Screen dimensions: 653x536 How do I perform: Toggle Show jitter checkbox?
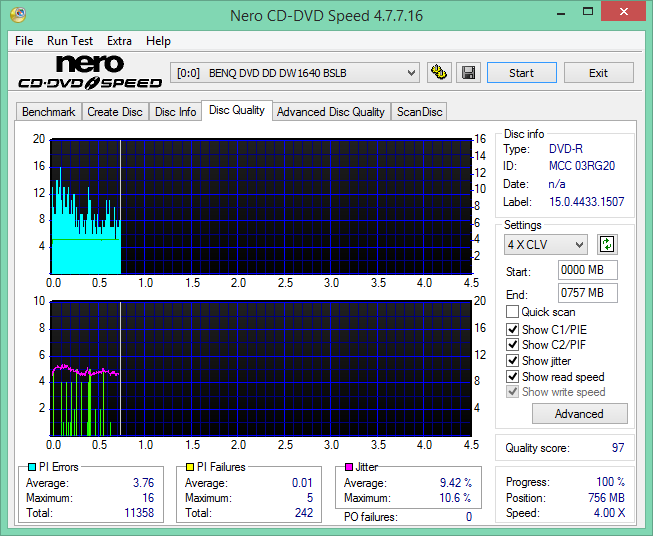pos(512,360)
